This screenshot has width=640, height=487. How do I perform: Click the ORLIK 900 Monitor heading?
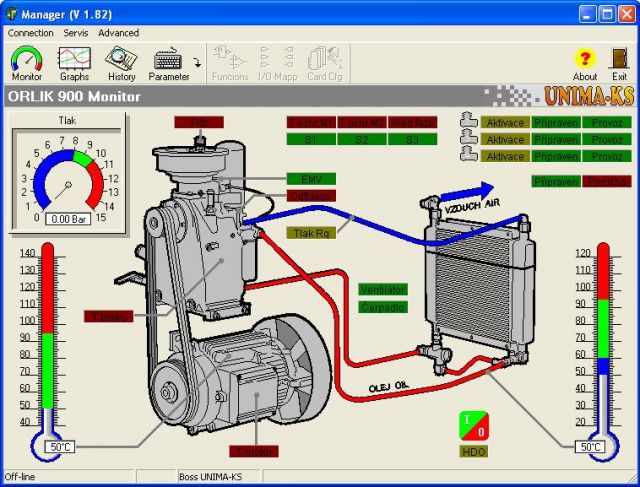[x=74, y=96]
